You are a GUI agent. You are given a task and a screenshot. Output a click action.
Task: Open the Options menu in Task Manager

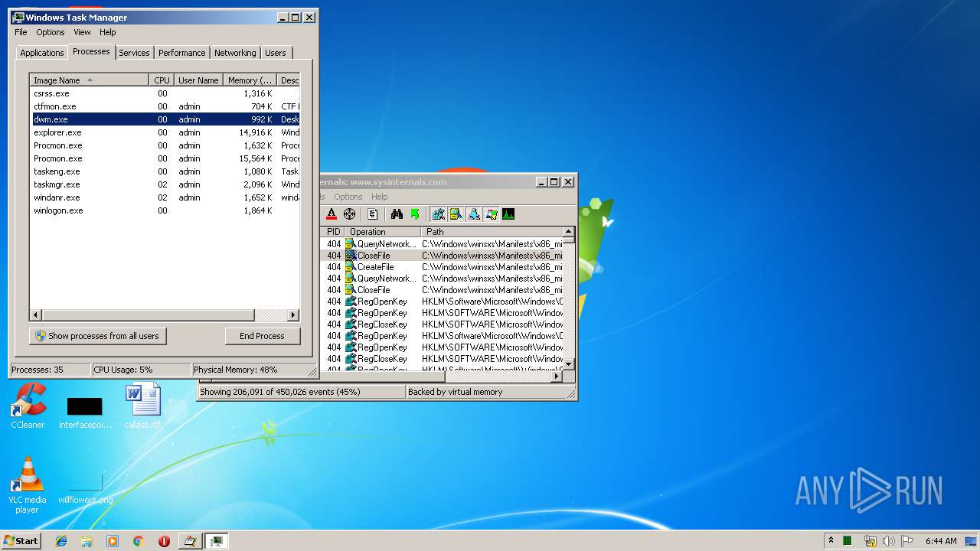click(51, 32)
